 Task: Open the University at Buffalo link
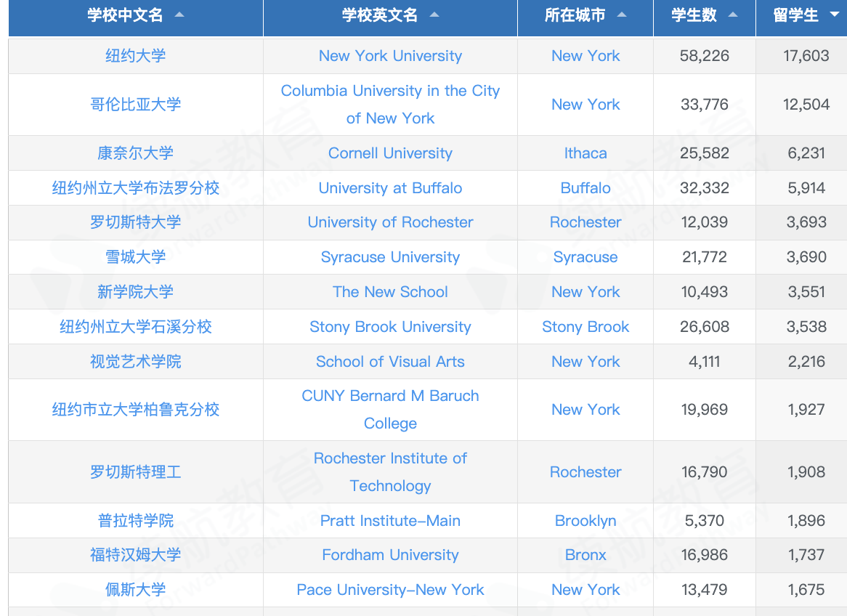[x=390, y=188]
